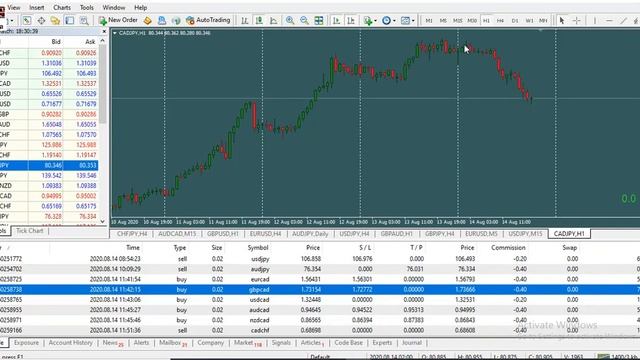Toggle chart auto scroll
This screenshot has width=640, height=360.
pyautogui.click(x=336, y=20)
